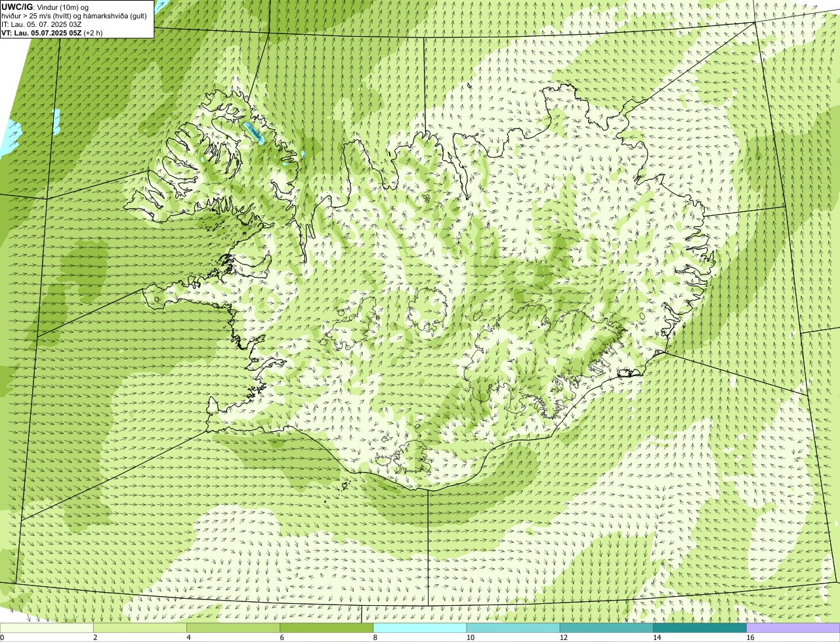Click the pale yellow 0–2 m/s legend swatch

coord(47,628)
